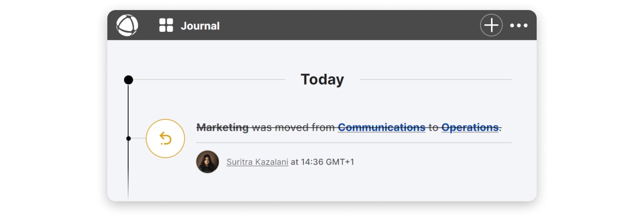Add a new entry with plus icon
Screen dimensions: 644x218
point(491,26)
